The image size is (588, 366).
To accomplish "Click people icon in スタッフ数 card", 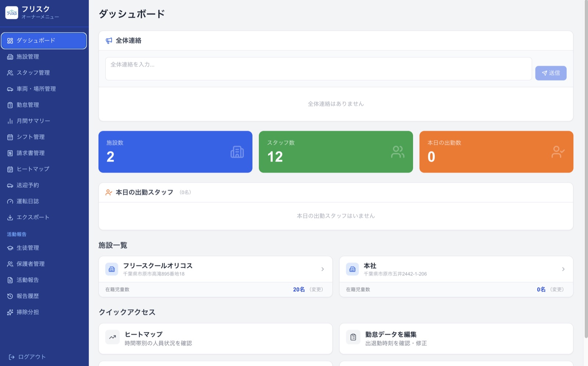I will click(x=398, y=152).
